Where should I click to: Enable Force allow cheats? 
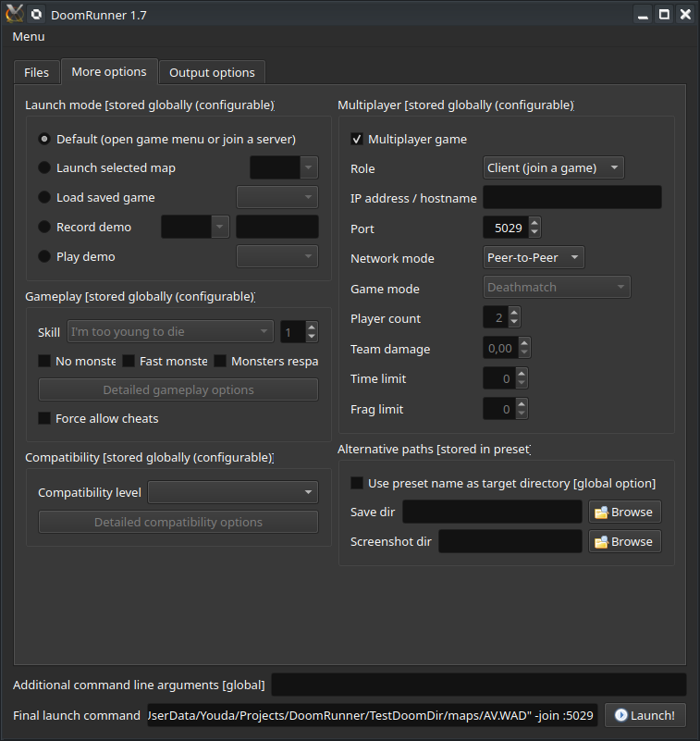coord(44,418)
